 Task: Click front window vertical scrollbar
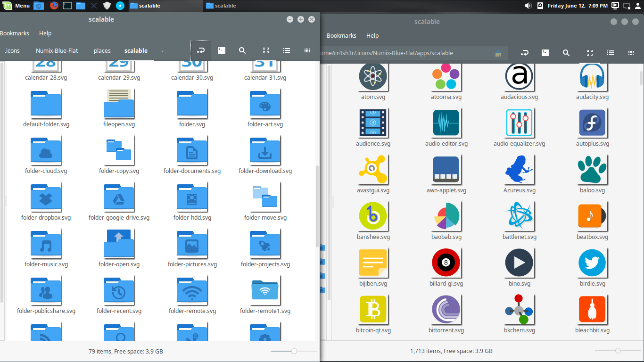click(317, 206)
